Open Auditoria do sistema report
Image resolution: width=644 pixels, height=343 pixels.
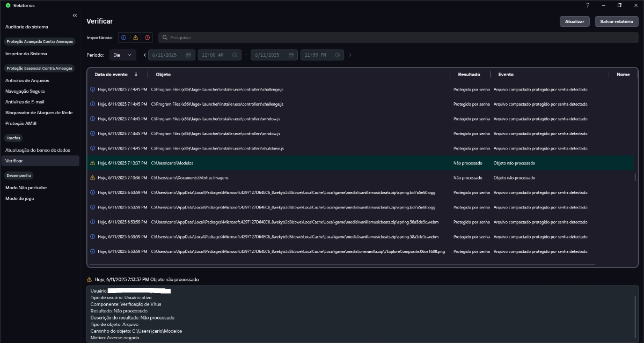point(27,27)
